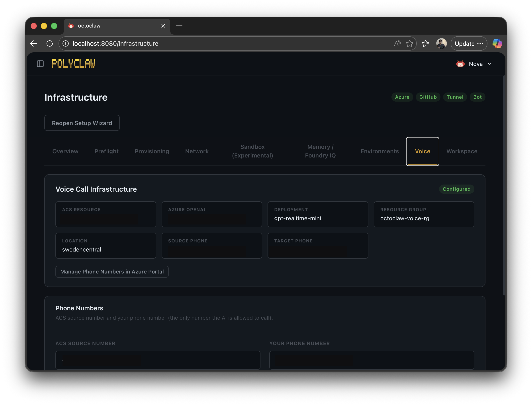Click the Bot status badge
Viewport: 532px width, 405px height.
click(477, 97)
